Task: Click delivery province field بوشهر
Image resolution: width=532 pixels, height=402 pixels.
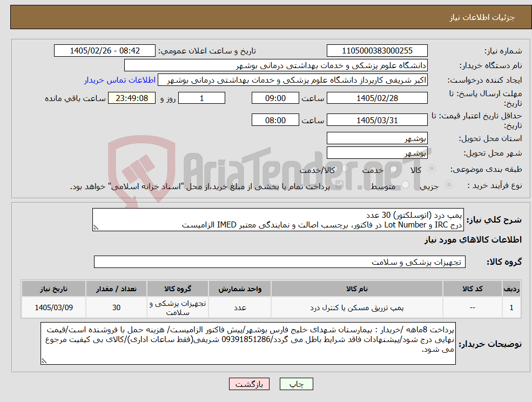Action: click(x=377, y=138)
